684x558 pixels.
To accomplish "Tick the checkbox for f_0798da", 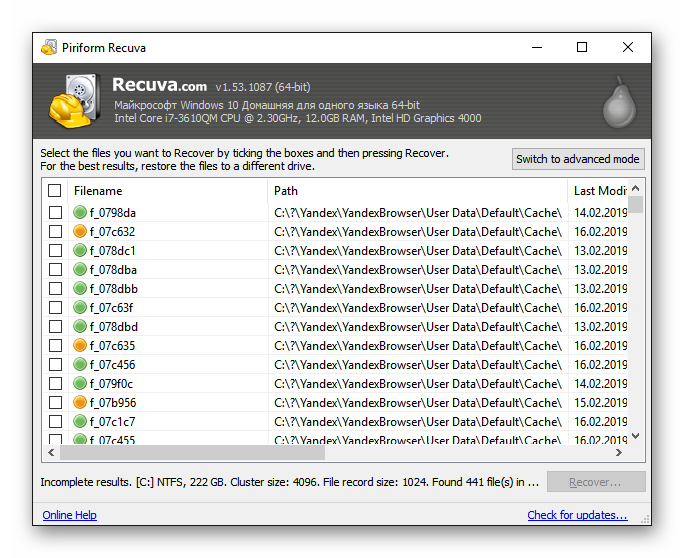I will point(55,212).
